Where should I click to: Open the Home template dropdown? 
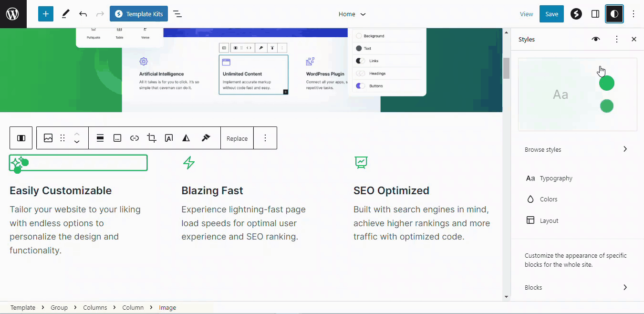pos(352,14)
